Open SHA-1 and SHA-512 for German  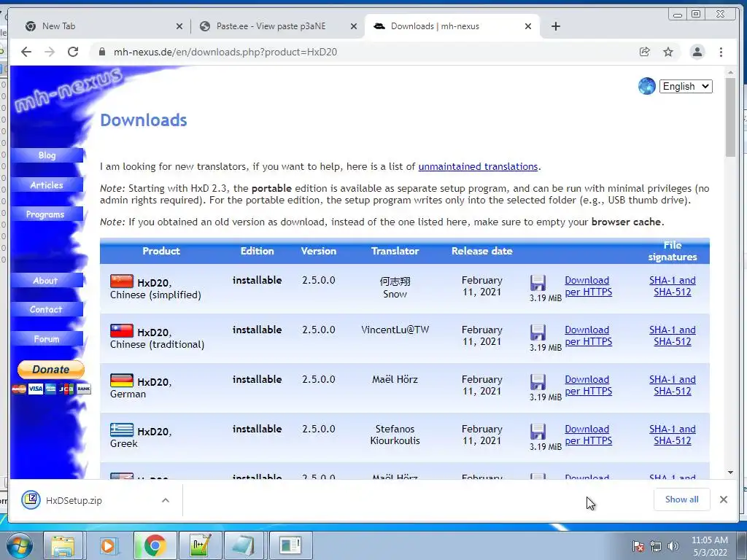[x=672, y=385]
